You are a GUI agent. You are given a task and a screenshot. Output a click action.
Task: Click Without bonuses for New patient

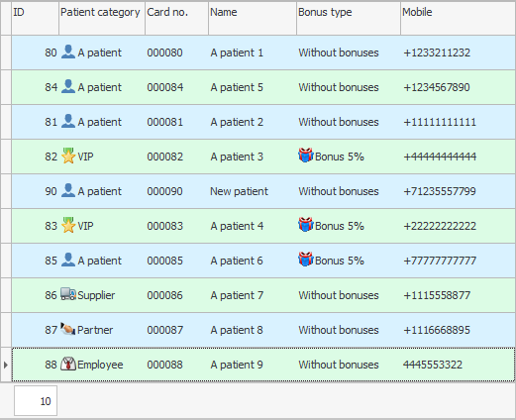(x=339, y=191)
